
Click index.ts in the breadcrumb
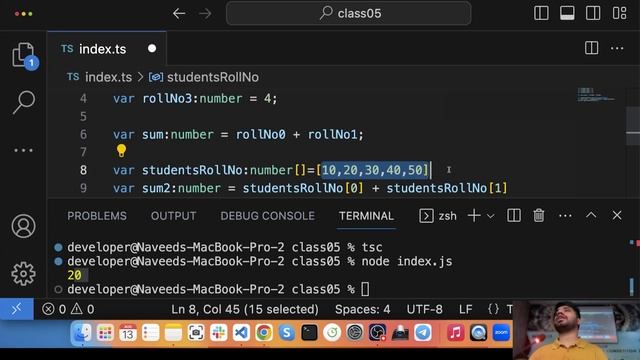(108, 77)
